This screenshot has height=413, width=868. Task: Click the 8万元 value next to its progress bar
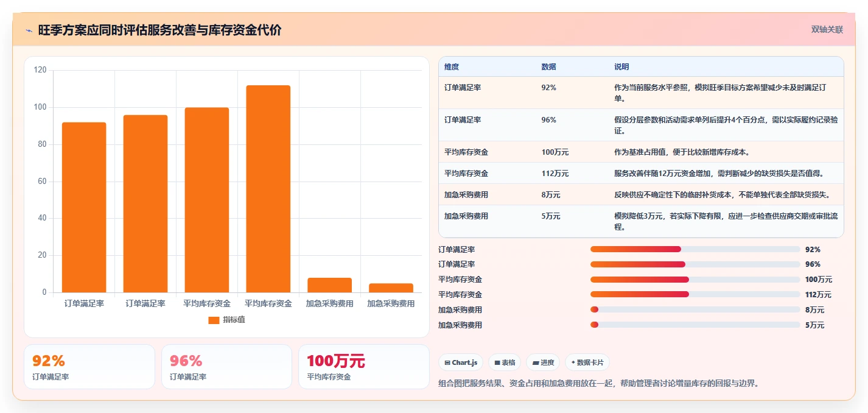point(815,310)
